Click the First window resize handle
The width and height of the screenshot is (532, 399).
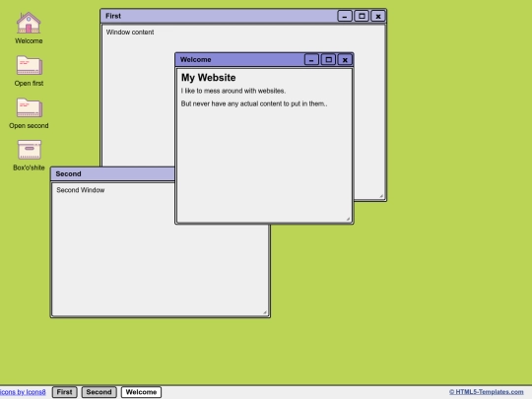pos(381,196)
